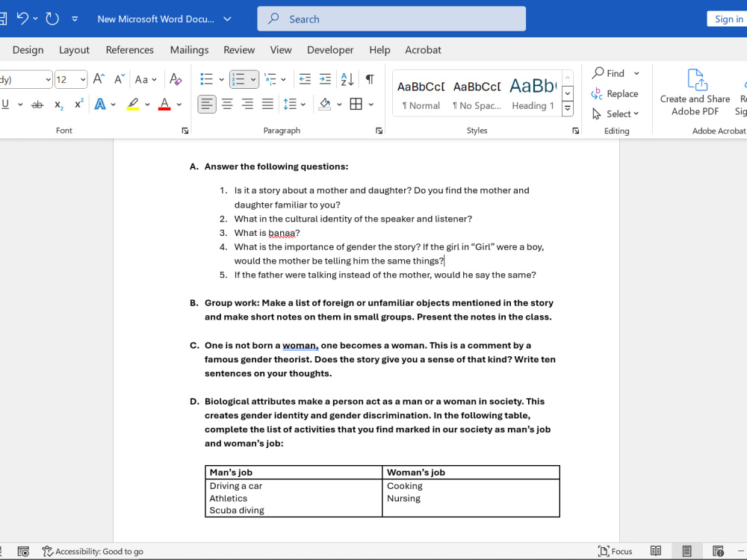This screenshot has width=747, height=560.
Task: Click the Redo icon in title bar
Action: click(x=52, y=19)
